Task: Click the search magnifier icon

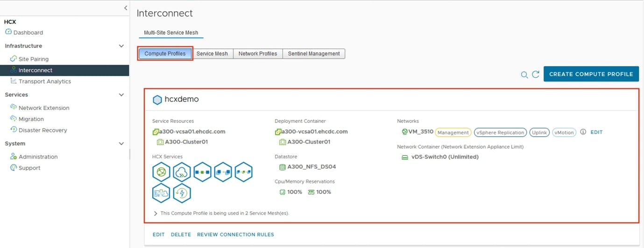Action: 524,75
